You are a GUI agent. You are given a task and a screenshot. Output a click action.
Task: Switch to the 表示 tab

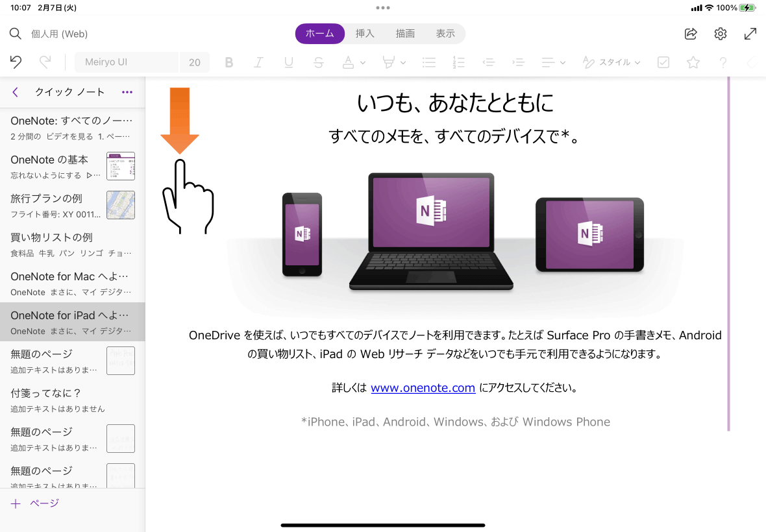(x=445, y=34)
